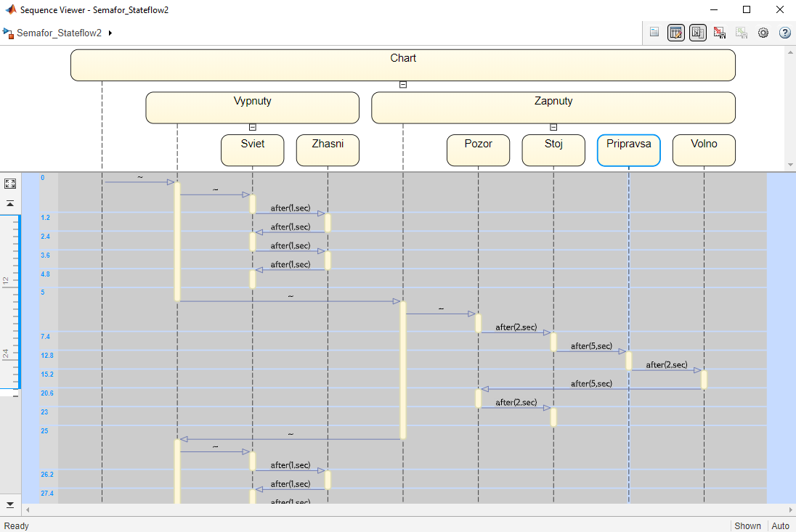Click the time label 12.8
Screen dimensions: 796x532
click(47, 355)
